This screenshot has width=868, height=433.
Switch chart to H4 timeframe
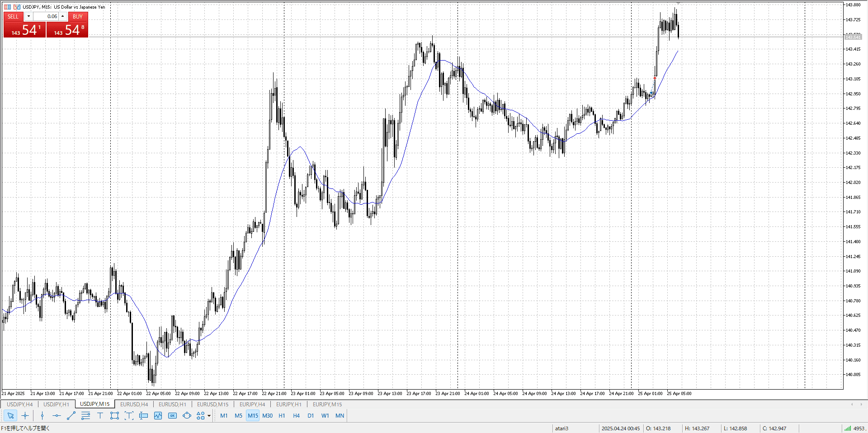pos(296,416)
